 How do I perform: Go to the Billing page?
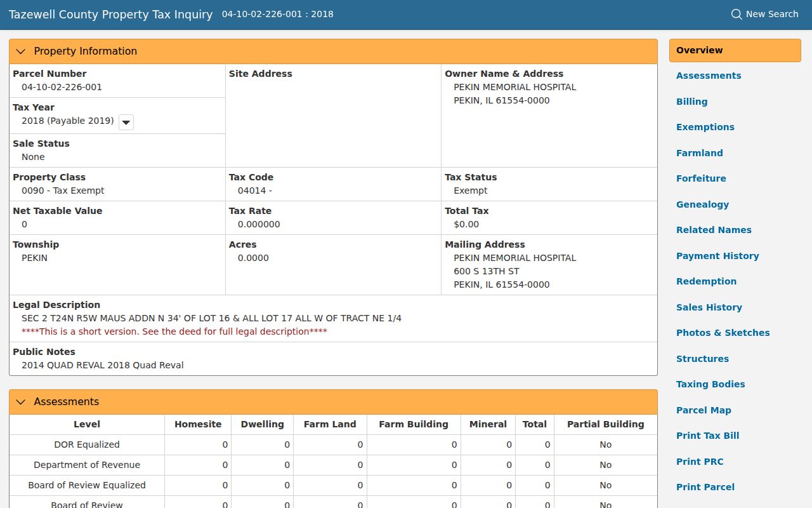[x=691, y=102]
